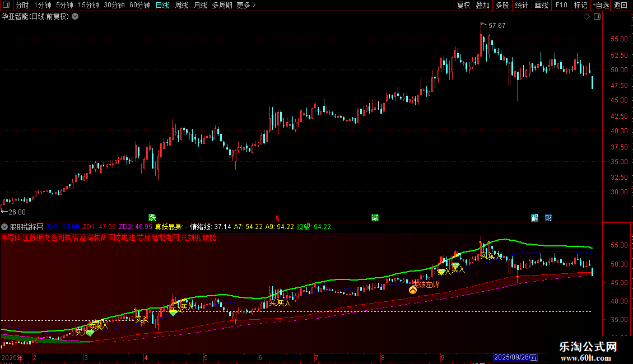Click month 9 on the time axis
Image resolution: width=633 pixels, height=364 pixels.
click(x=443, y=357)
